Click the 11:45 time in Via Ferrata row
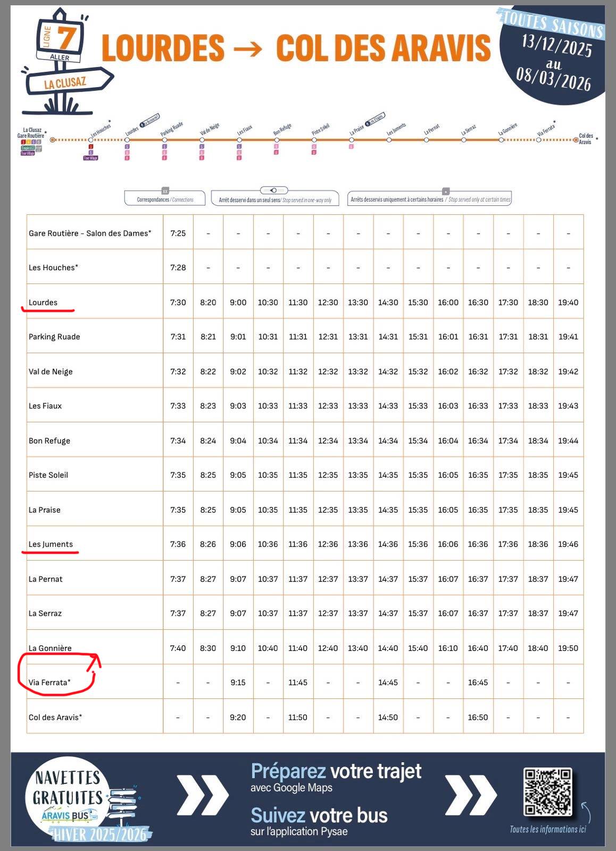The width and height of the screenshot is (616, 851). point(298,682)
